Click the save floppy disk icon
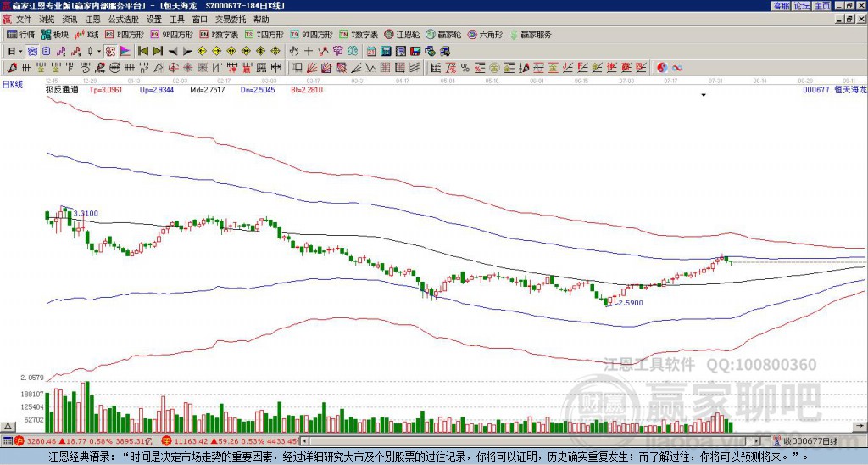 [415, 51]
